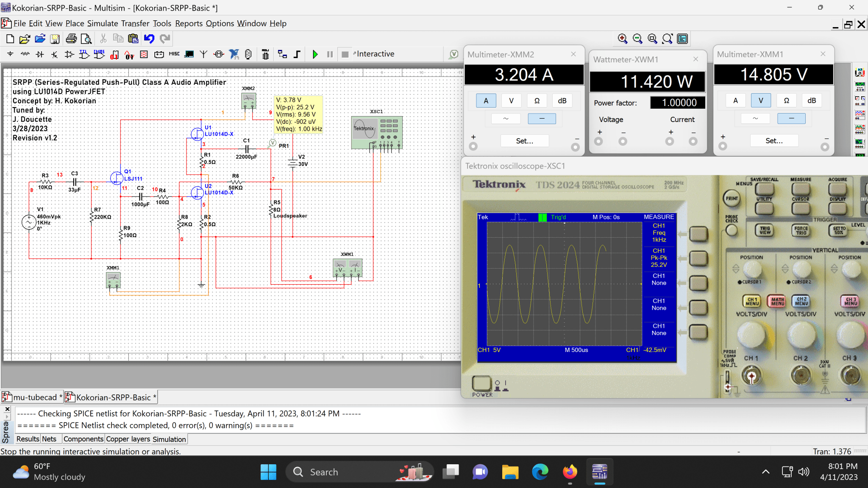This screenshot has height=488, width=868.
Task: Close the Wattmeter-XWM1 window
Action: click(x=696, y=59)
